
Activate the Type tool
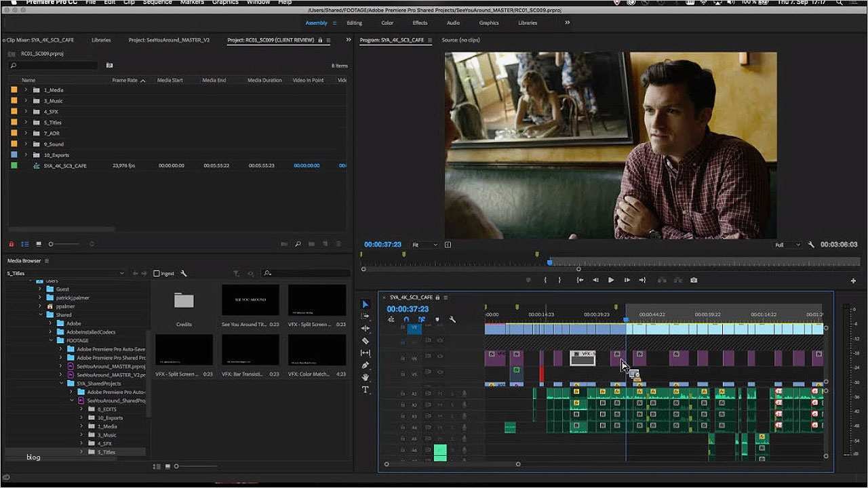366,390
